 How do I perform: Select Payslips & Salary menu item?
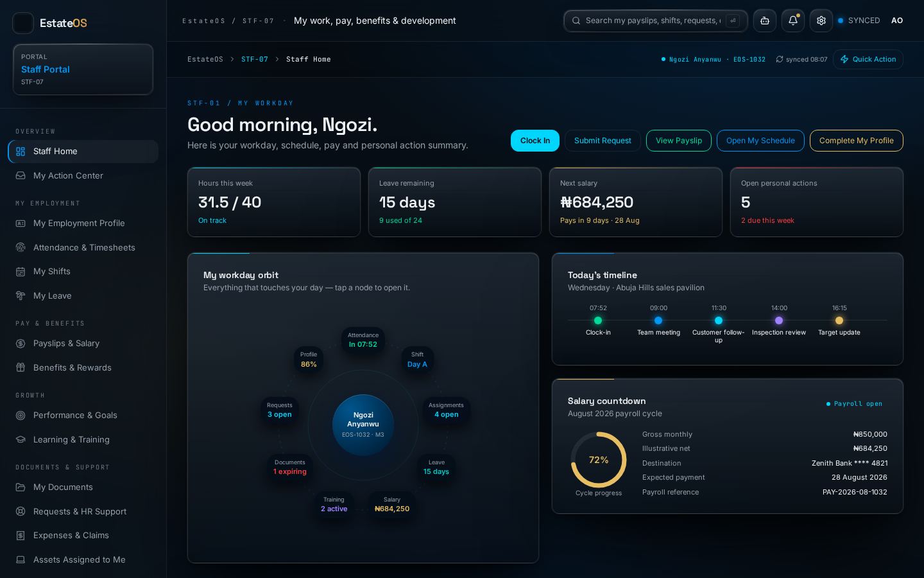(x=83, y=344)
